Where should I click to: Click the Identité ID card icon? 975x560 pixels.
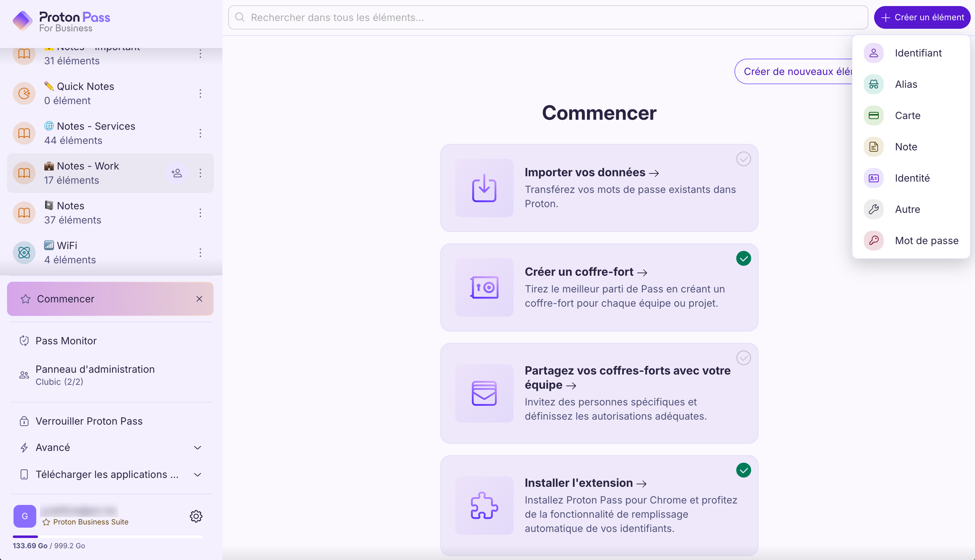[873, 178]
